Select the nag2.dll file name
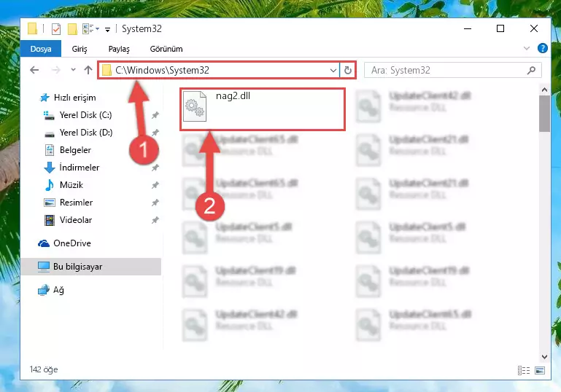 point(233,95)
